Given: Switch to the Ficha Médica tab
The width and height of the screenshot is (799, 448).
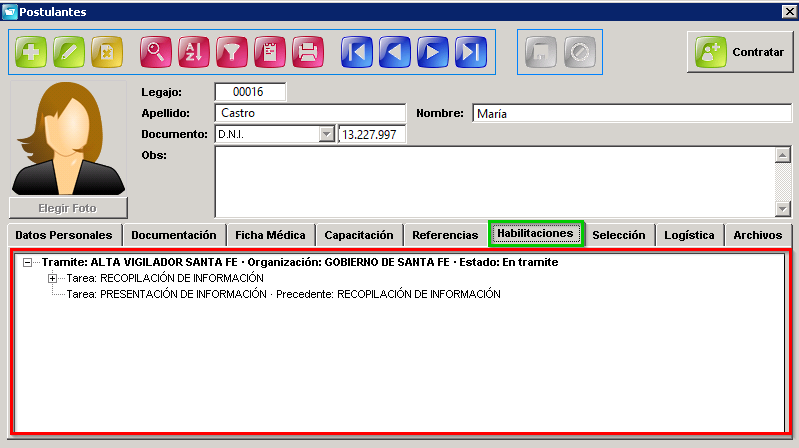Looking at the screenshot, I should point(270,235).
